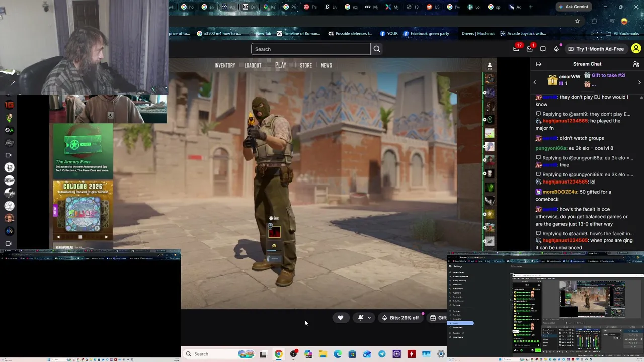
Task: Open the Microsoft 365 Copilot taskbar icon
Action: [x=308, y=354]
